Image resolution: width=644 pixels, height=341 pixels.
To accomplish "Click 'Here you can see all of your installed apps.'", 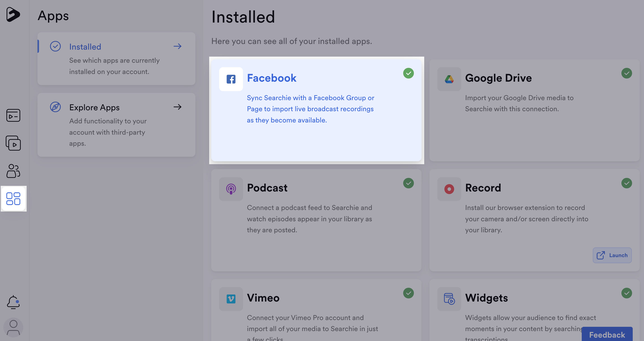I will click(292, 41).
